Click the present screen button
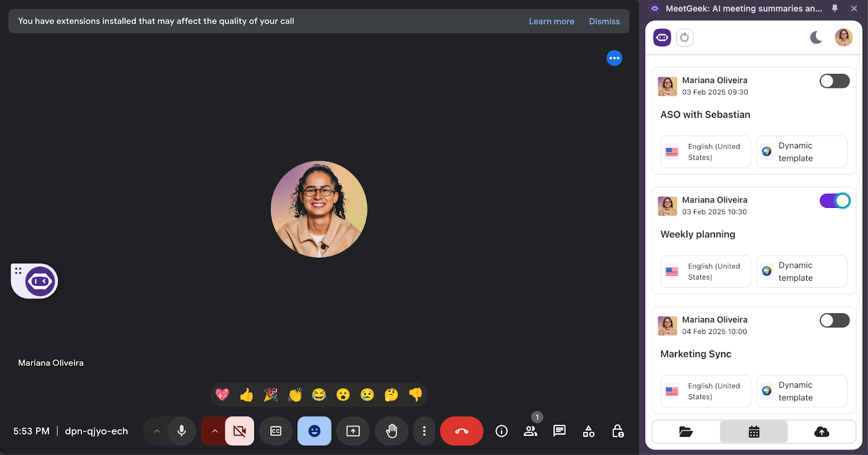 pyautogui.click(x=353, y=431)
